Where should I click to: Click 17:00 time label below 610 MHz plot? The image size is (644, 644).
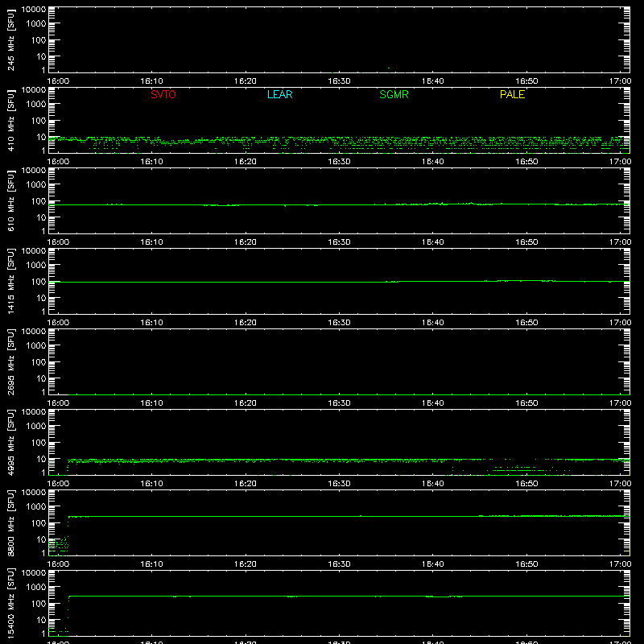click(620, 242)
